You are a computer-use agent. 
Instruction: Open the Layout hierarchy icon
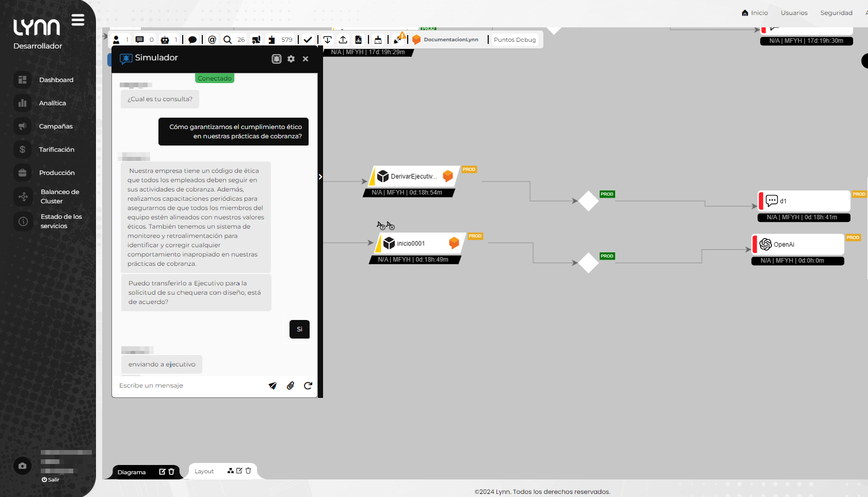(231, 471)
